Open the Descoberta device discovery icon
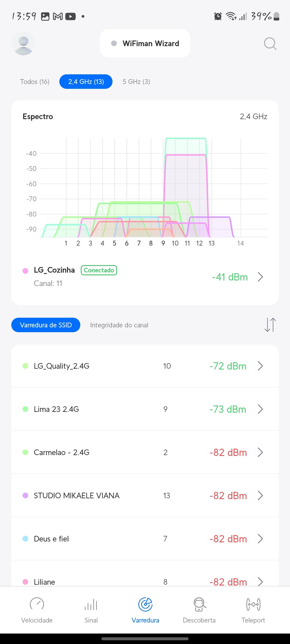This screenshot has width=290, height=644. tap(199, 604)
